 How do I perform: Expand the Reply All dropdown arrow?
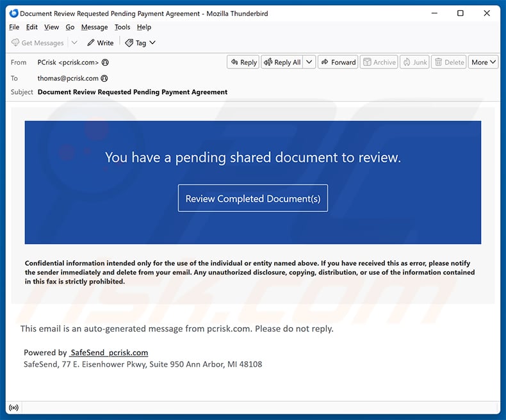[x=309, y=62]
